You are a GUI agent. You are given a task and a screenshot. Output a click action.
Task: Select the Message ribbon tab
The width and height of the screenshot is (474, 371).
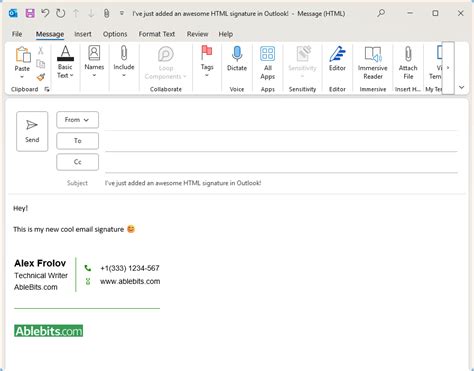(50, 34)
